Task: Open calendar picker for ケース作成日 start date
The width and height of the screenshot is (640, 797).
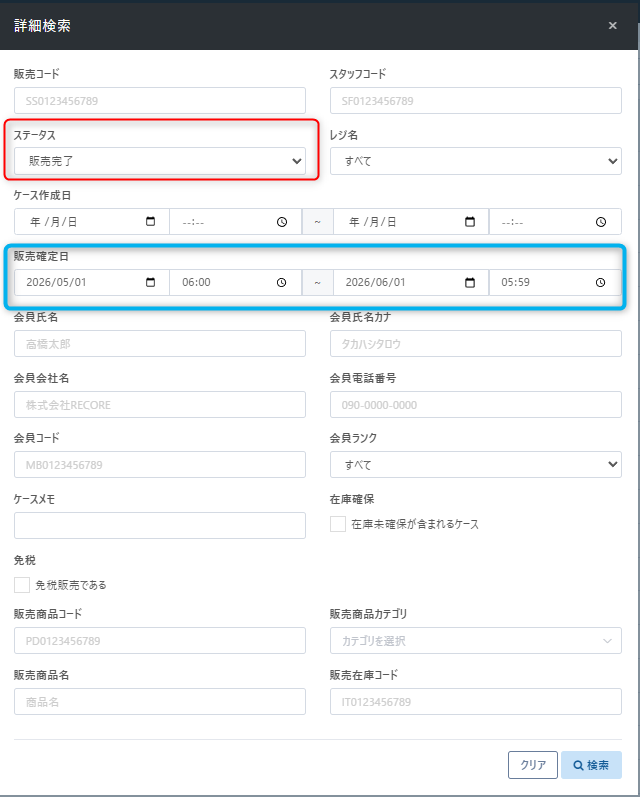Action: (150, 222)
